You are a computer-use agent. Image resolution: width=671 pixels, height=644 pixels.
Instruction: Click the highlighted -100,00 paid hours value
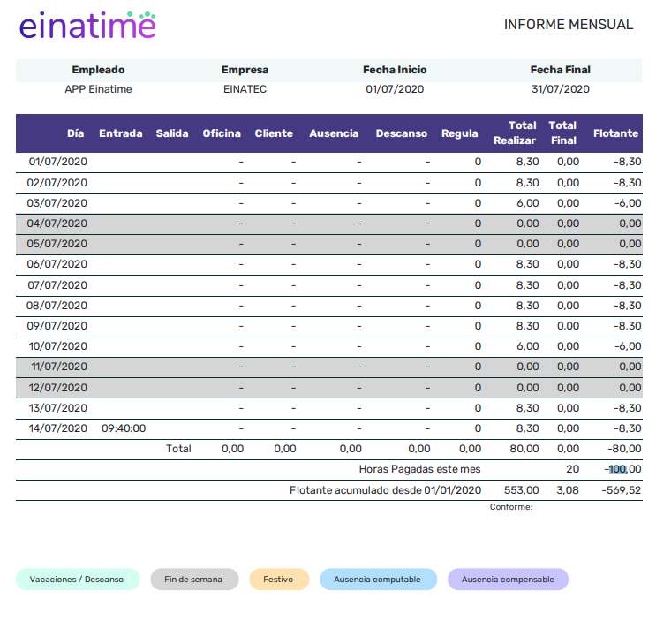point(622,469)
